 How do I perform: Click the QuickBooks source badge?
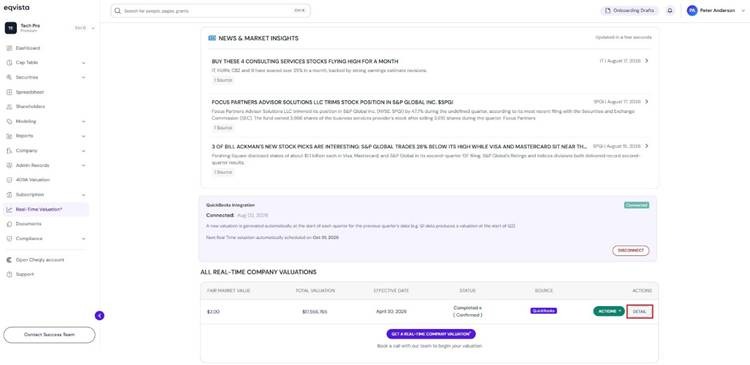543,311
